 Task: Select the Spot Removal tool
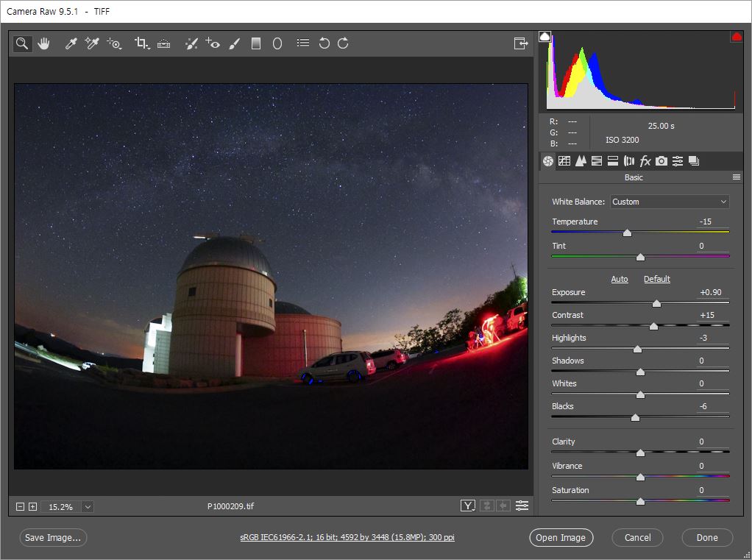pyautogui.click(x=191, y=43)
